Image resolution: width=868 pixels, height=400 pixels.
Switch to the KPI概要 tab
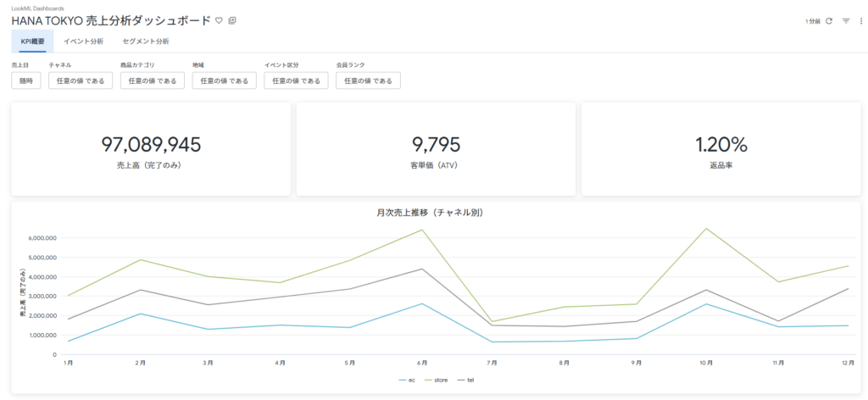pyautogui.click(x=33, y=42)
